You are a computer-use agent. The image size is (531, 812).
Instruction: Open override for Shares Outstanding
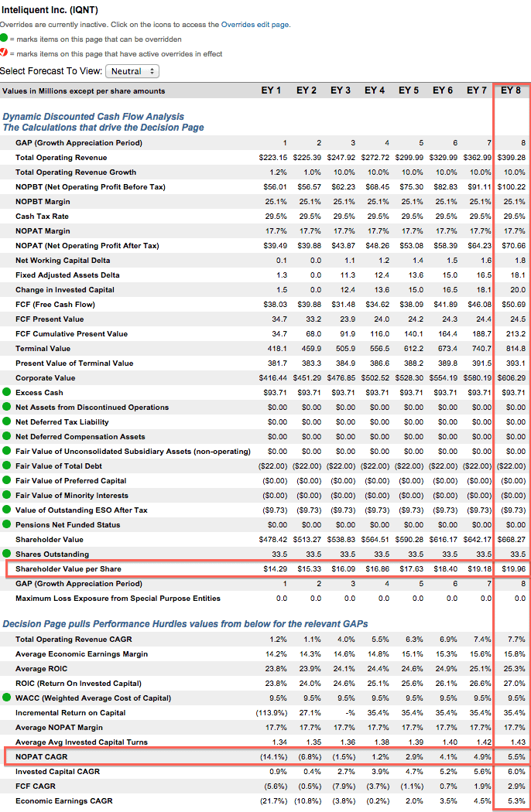tap(7, 554)
